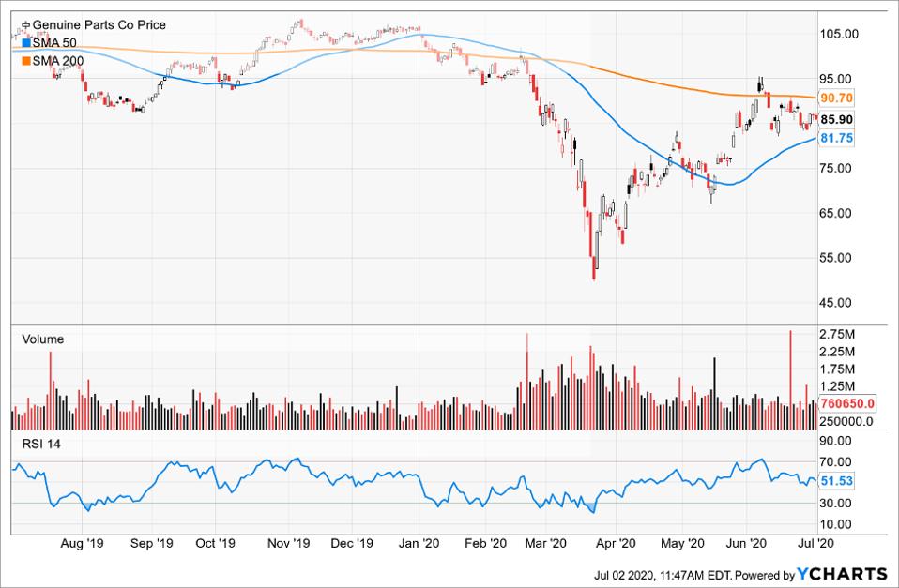Click the Mar '20 date axis label
Image resolution: width=899 pixels, height=588 pixels.
click(546, 543)
